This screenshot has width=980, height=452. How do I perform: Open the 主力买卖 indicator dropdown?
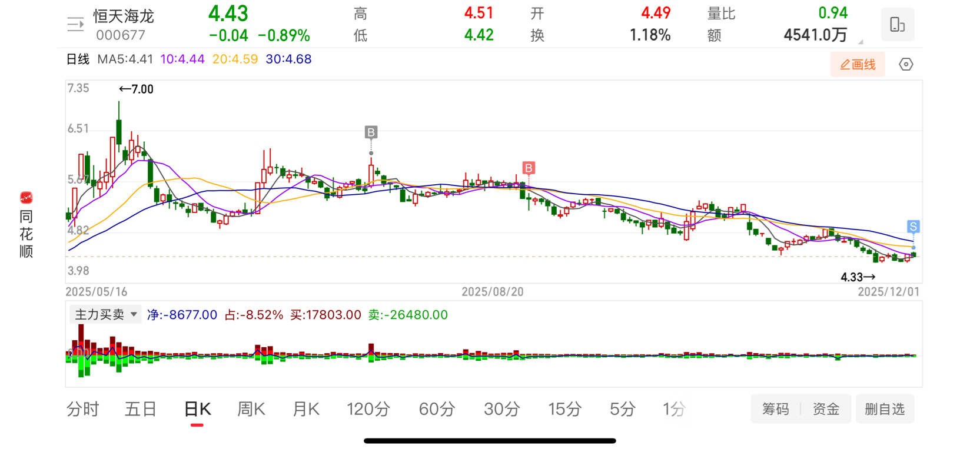[105, 315]
